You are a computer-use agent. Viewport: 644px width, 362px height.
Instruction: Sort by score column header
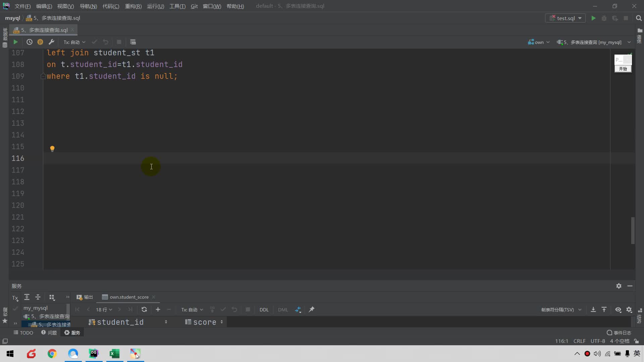pos(204,322)
